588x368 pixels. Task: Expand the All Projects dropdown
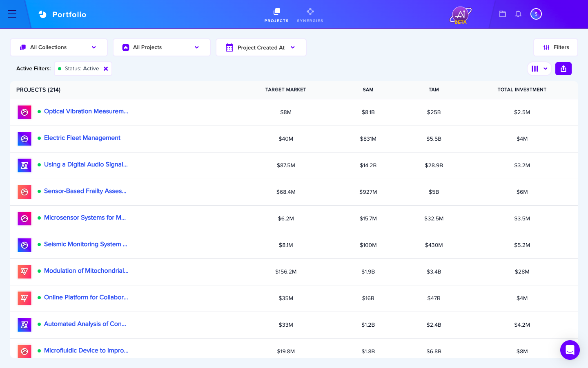click(162, 47)
